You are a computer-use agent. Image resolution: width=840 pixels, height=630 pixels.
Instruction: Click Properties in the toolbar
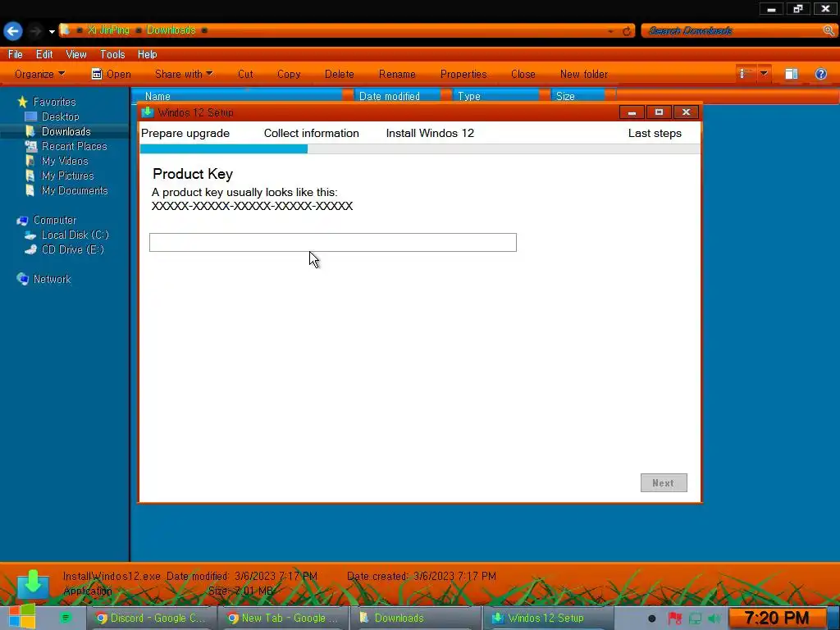(x=463, y=74)
